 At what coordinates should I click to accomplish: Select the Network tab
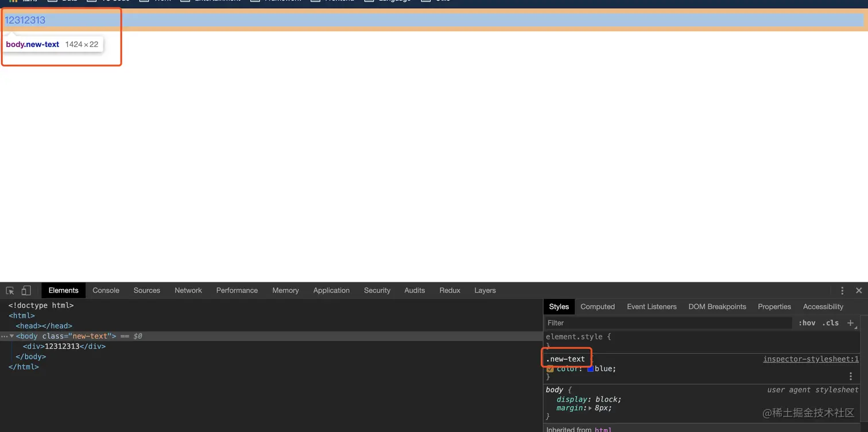point(188,290)
